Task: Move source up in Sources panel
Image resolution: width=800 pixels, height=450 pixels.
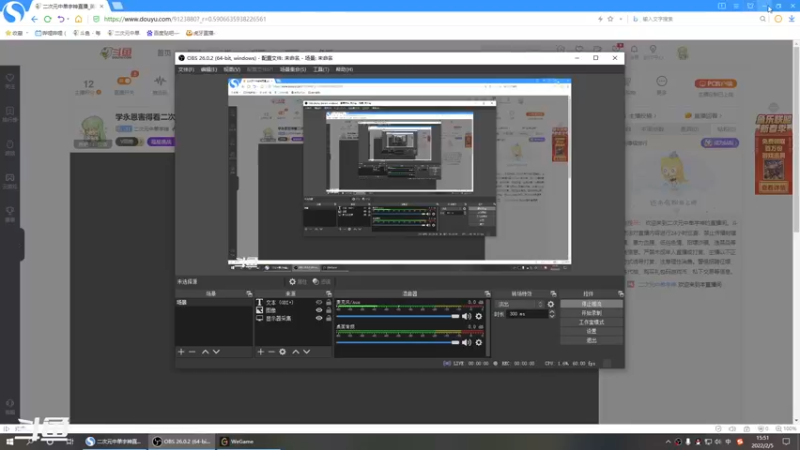Action: click(x=295, y=352)
